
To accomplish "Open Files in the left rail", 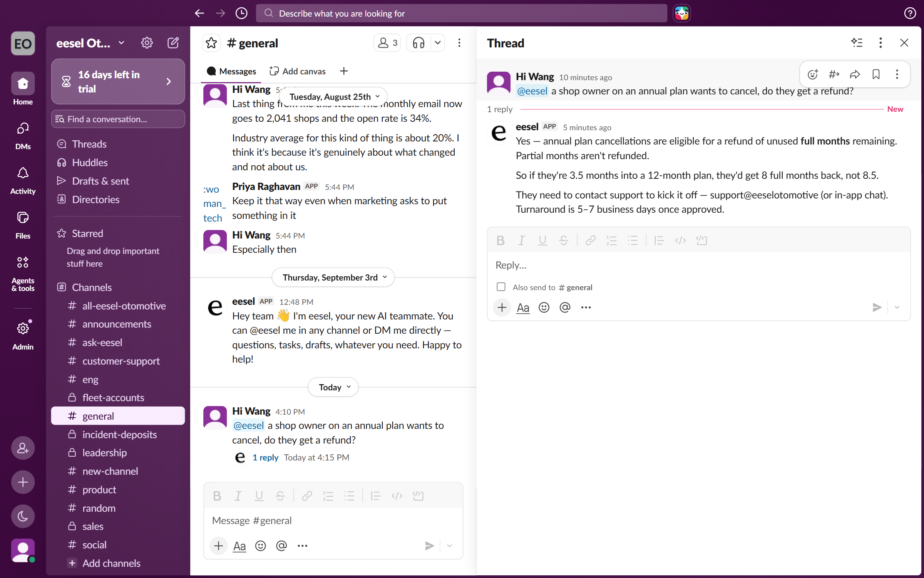I will coord(23,225).
